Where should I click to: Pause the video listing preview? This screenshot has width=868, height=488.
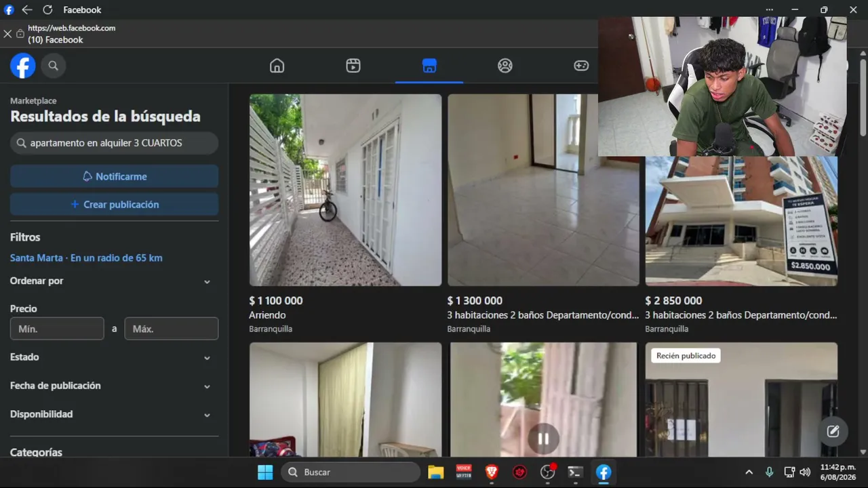(543, 439)
